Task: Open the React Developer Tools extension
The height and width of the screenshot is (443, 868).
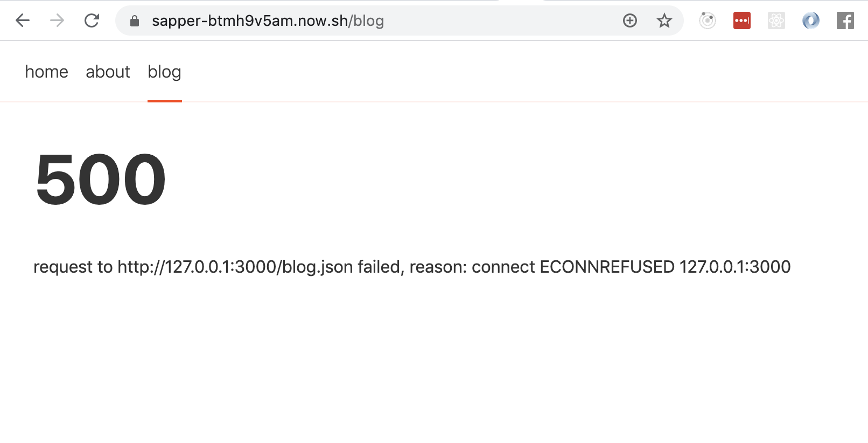Action: click(x=776, y=20)
